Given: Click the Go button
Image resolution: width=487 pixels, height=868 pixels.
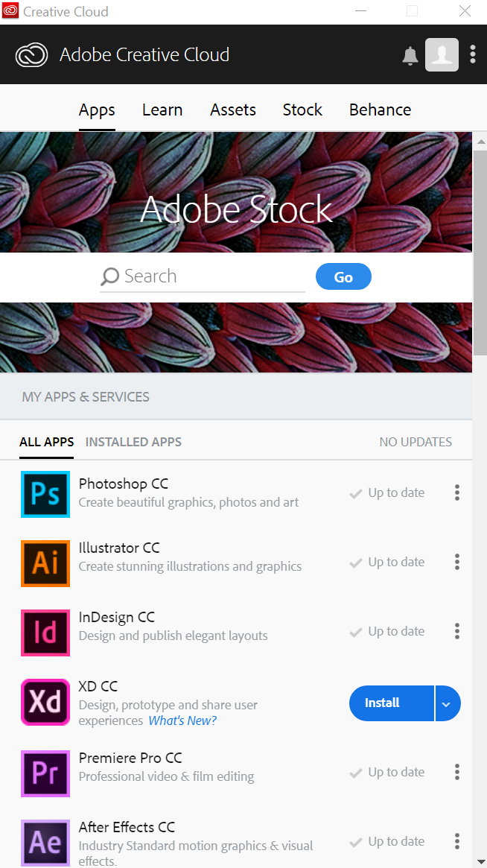Looking at the screenshot, I should pos(343,276).
